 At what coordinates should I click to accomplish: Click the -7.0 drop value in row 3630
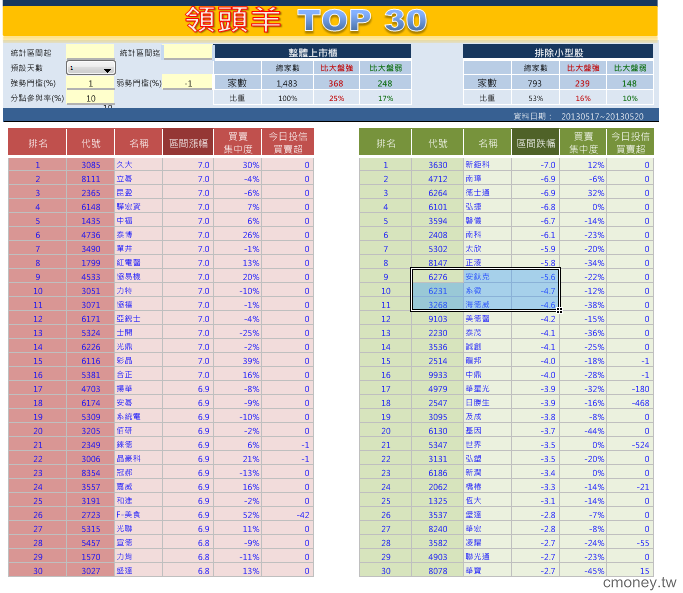[x=536, y=165]
